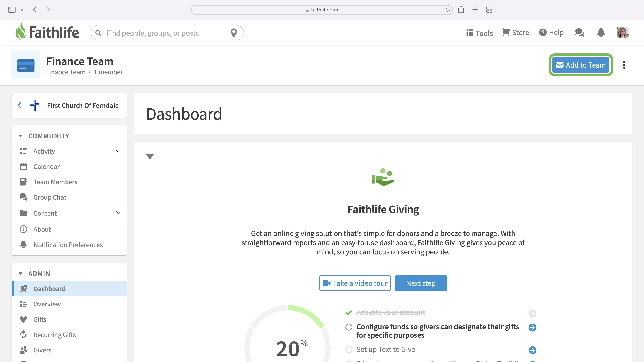Screen dimensions: 644x362
Task: Collapse the COMMUNITY section
Action: 21,136
